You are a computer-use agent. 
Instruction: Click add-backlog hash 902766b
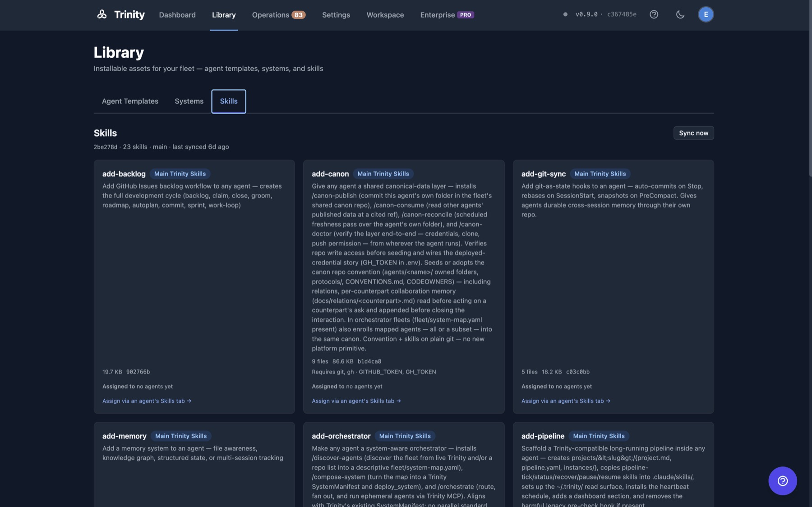pos(138,372)
